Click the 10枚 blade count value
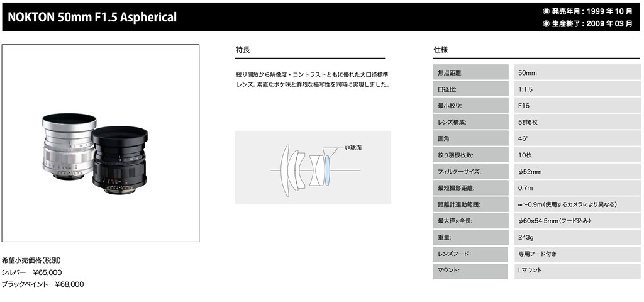The height and width of the screenshot is (302, 644). pos(525,155)
